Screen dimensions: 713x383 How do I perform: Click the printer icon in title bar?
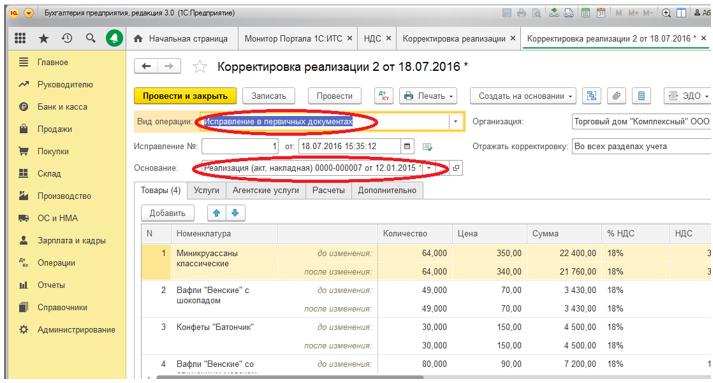522,13
